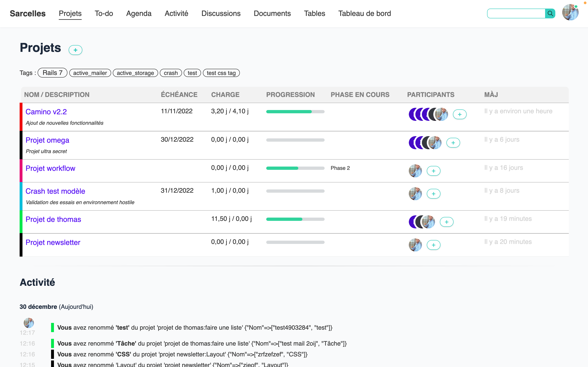The width and height of the screenshot is (588, 367).
Task: Click the plus icon next to Projets heading
Action: (75, 50)
